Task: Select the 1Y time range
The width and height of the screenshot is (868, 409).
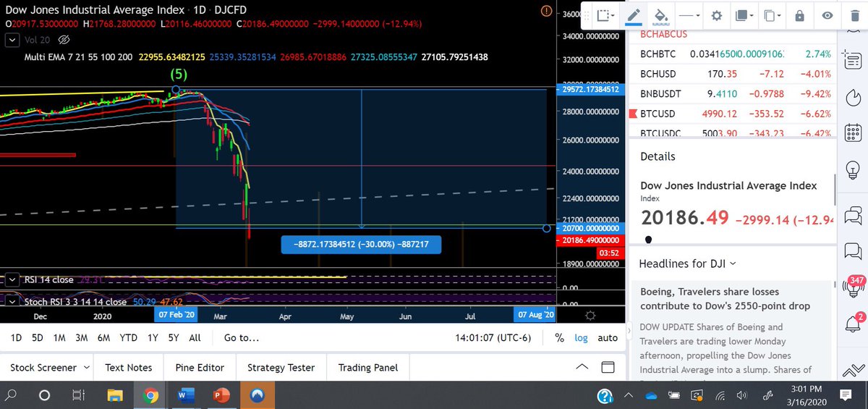Action: [x=153, y=337]
